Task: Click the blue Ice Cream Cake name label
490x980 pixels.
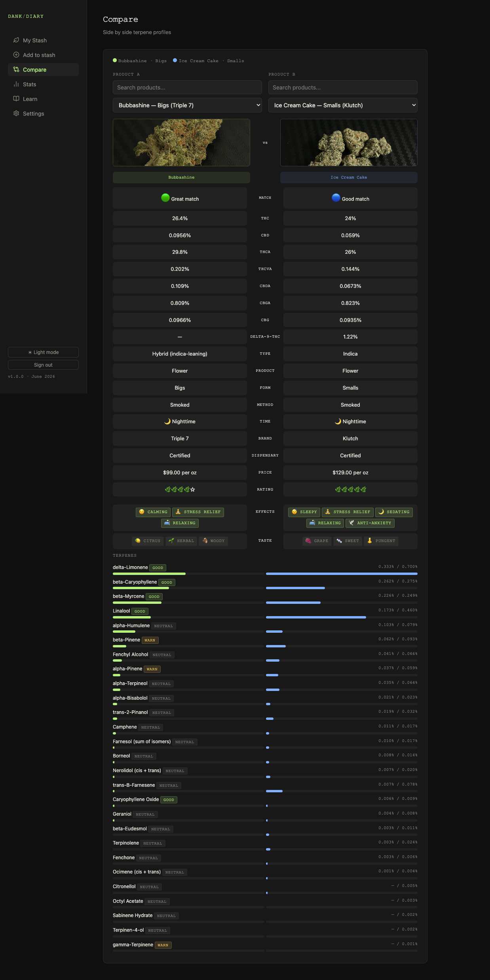Action: coord(349,177)
